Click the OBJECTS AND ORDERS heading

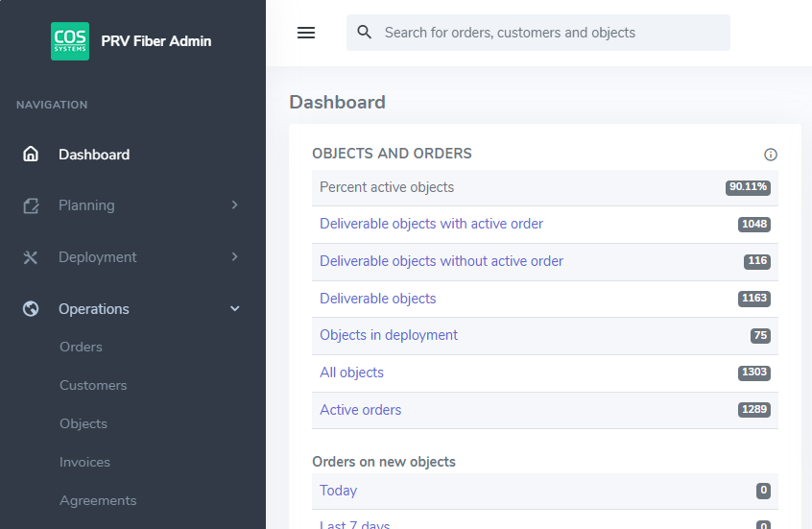(x=392, y=154)
